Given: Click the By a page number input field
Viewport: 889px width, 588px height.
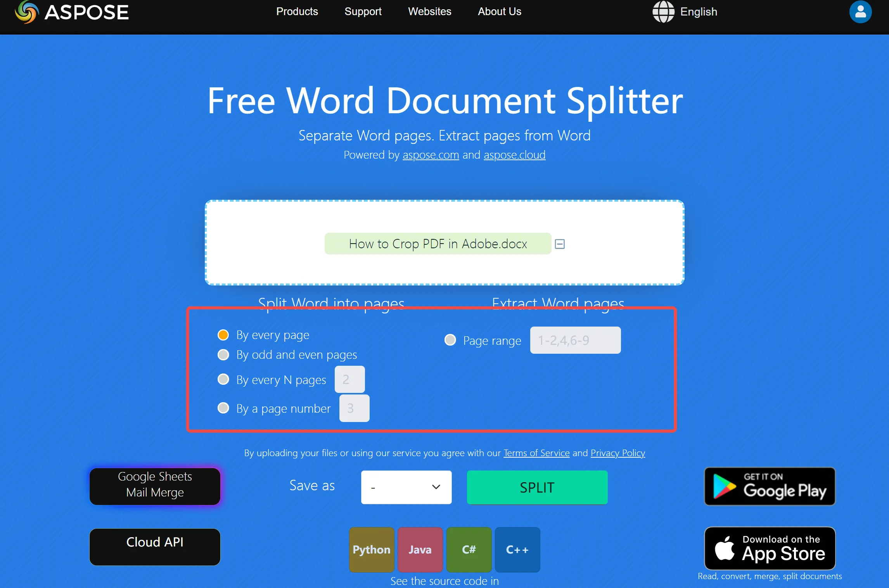Looking at the screenshot, I should tap(353, 408).
